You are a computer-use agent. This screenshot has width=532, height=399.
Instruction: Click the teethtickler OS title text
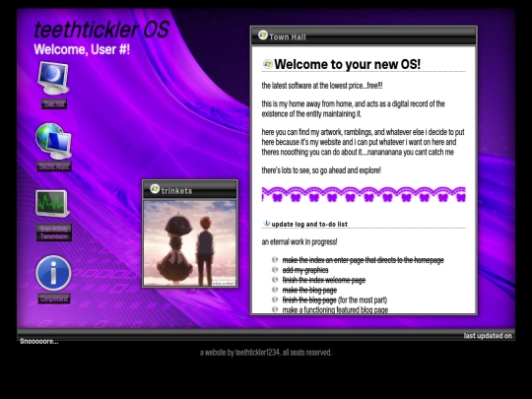(101, 30)
